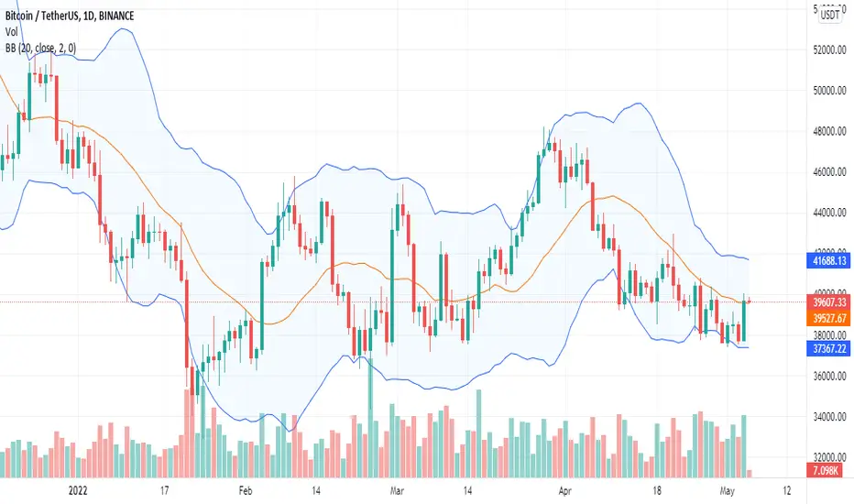Click the 18 date label on time axis
The image size is (854, 504).
tap(657, 491)
